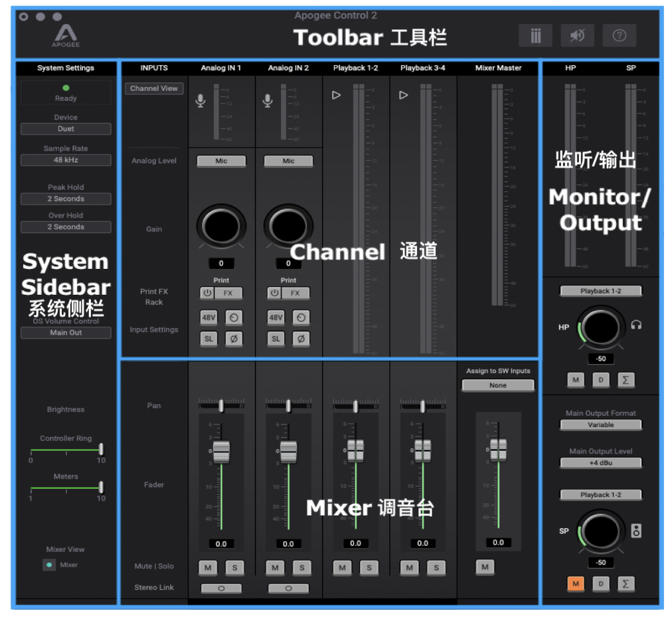This screenshot has width=672, height=619.
Task: Click the speaker icon beside SP knob
Action: tap(636, 531)
